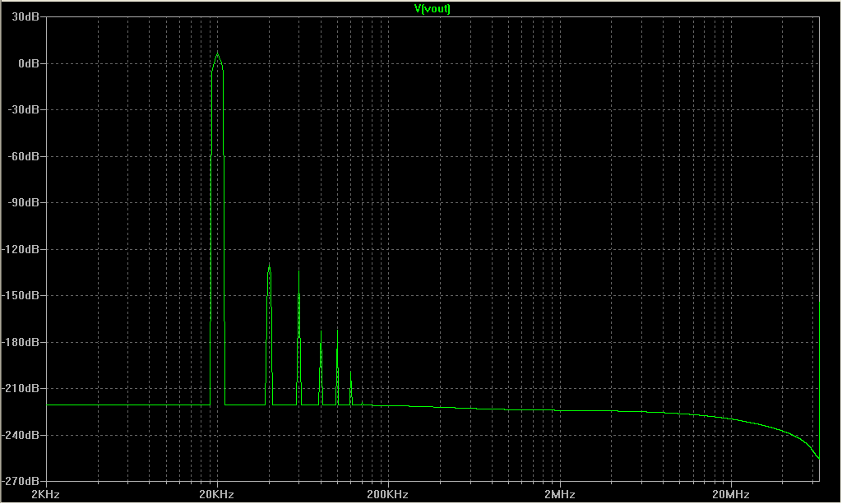Click the -90dB axis label
Image resolution: width=842 pixels, height=504 pixels.
pos(24,203)
